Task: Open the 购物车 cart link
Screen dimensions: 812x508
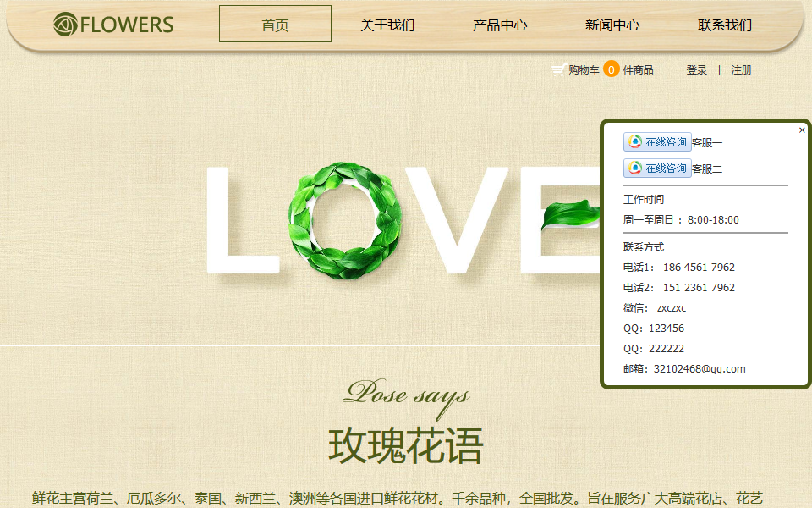Action: [x=584, y=70]
